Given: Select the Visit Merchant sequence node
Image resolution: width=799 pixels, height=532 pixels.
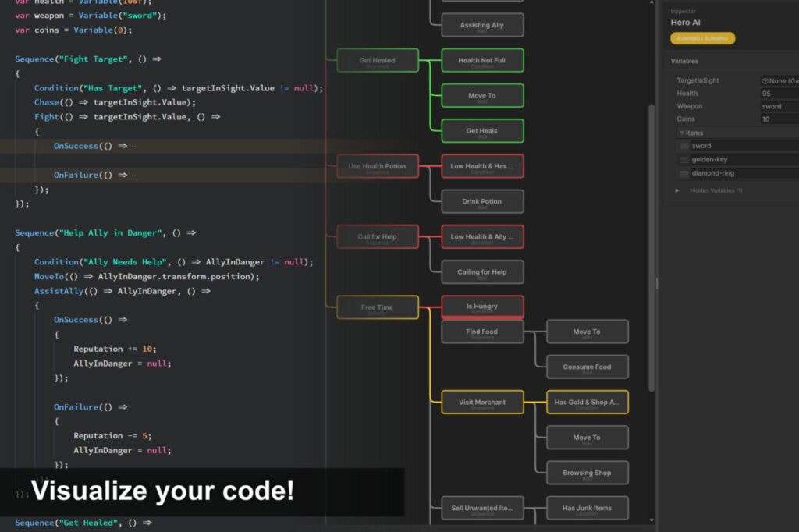Looking at the screenshot, I should coord(482,402).
